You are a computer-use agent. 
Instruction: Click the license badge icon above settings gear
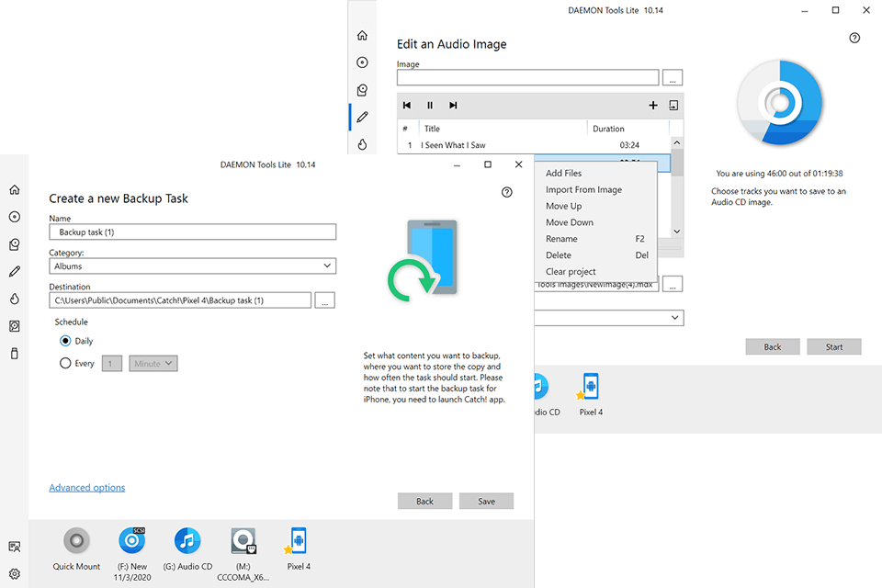click(15, 547)
